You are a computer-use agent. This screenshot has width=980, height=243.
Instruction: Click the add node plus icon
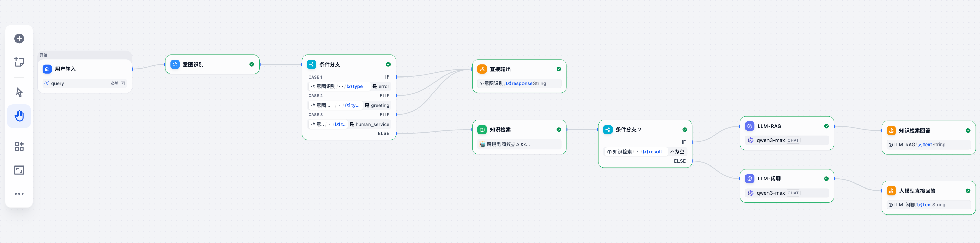[19, 38]
